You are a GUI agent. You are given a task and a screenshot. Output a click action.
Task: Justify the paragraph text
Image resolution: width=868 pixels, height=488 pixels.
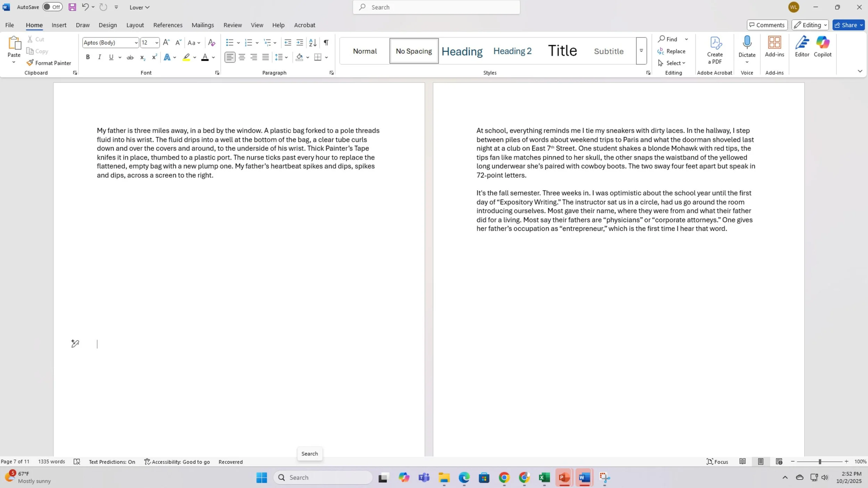[x=266, y=57]
